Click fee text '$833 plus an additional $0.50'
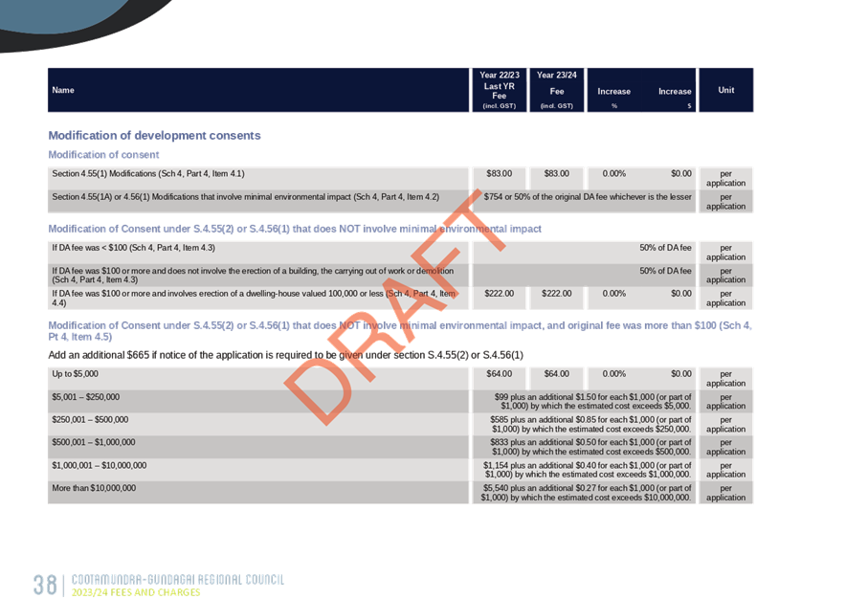Image resolution: width=868 pixels, height=599 pixels. coord(590,447)
